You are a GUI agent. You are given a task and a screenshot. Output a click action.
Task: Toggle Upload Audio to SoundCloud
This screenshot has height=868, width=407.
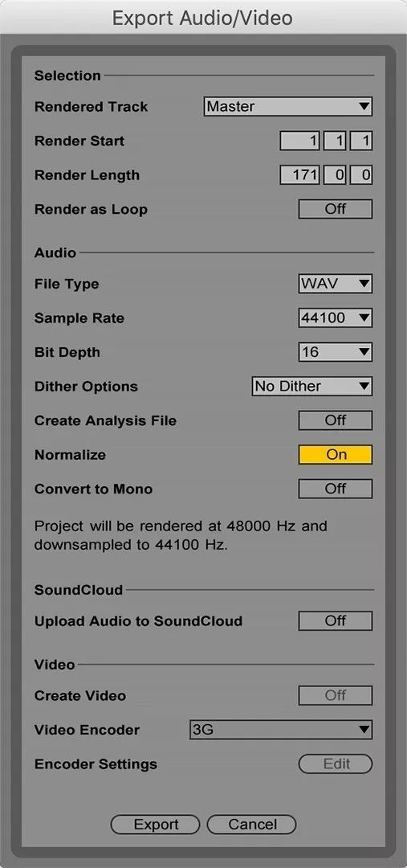coord(335,621)
